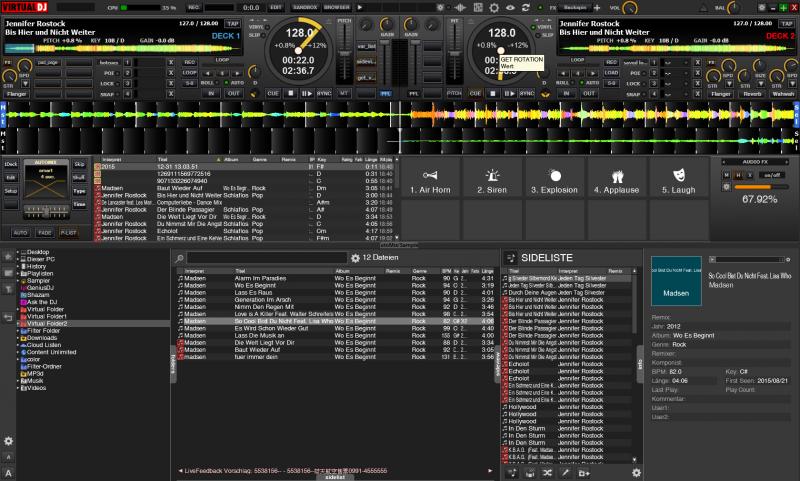The image size is (800, 481).
Task: Open settings gear in left sidebar bottom
Action: pyautogui.click(x=9, y=441)
